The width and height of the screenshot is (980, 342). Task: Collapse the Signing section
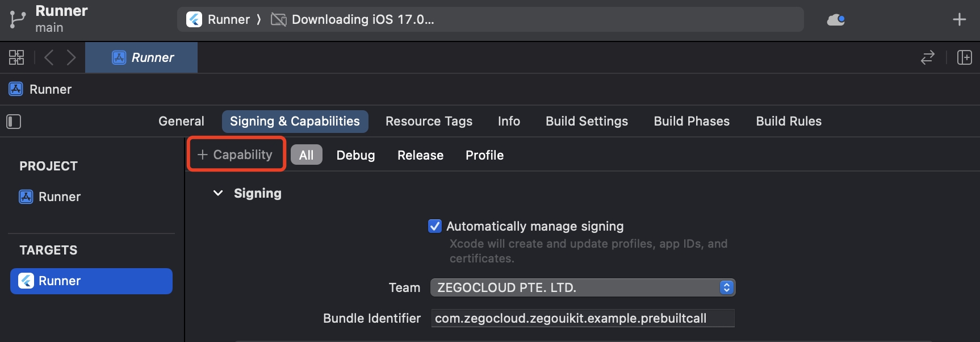218,193
